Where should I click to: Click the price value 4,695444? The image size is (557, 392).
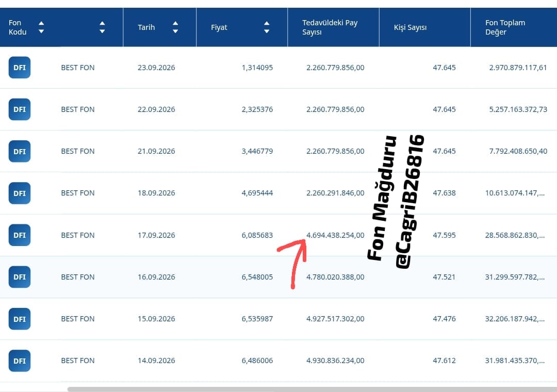pyautogui.click(x=257, y=193)
